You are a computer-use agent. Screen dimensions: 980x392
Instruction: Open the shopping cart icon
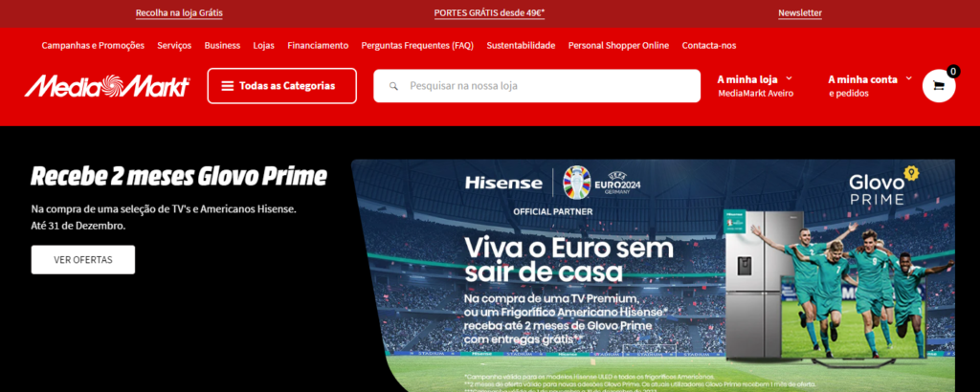[939, 85]
